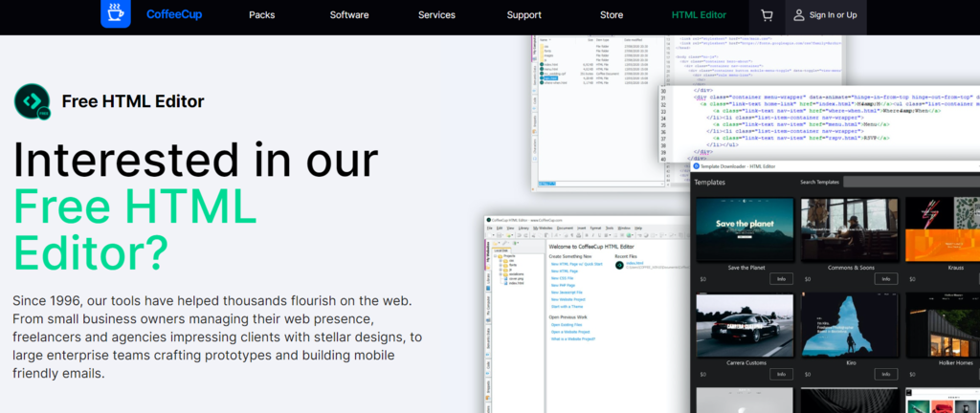Go to the Store page
980x413 pixels.
(x=611, y=15)
